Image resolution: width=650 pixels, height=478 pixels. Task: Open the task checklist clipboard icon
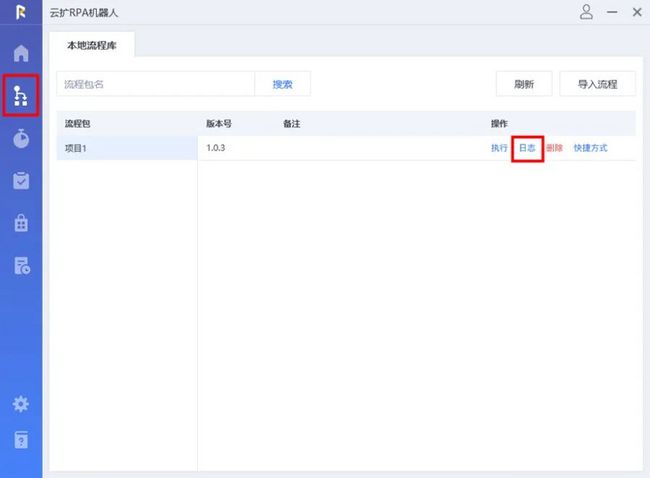pos(21,181)
